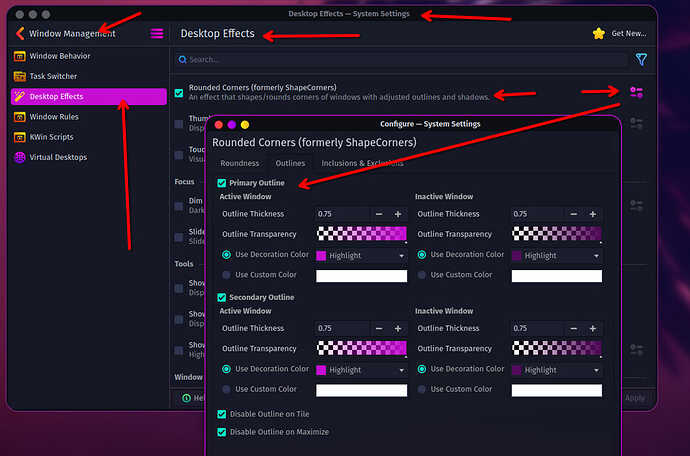Click the Get New star icon
The image size is (690, 456).
pos(598,33)
